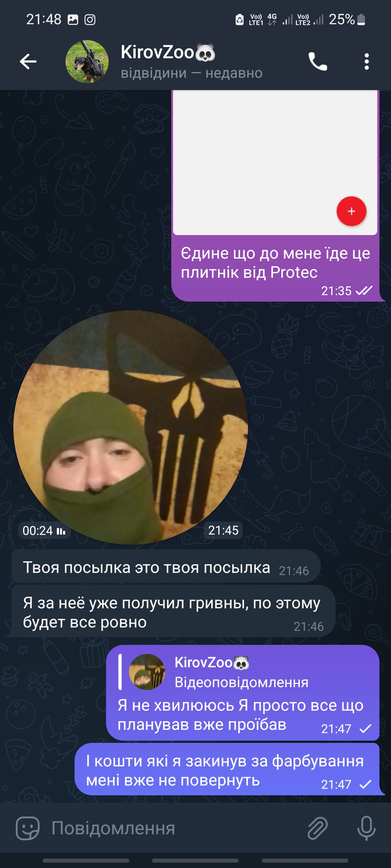
Task: Tap the 00:24 video duration badge
Action: 44,531
